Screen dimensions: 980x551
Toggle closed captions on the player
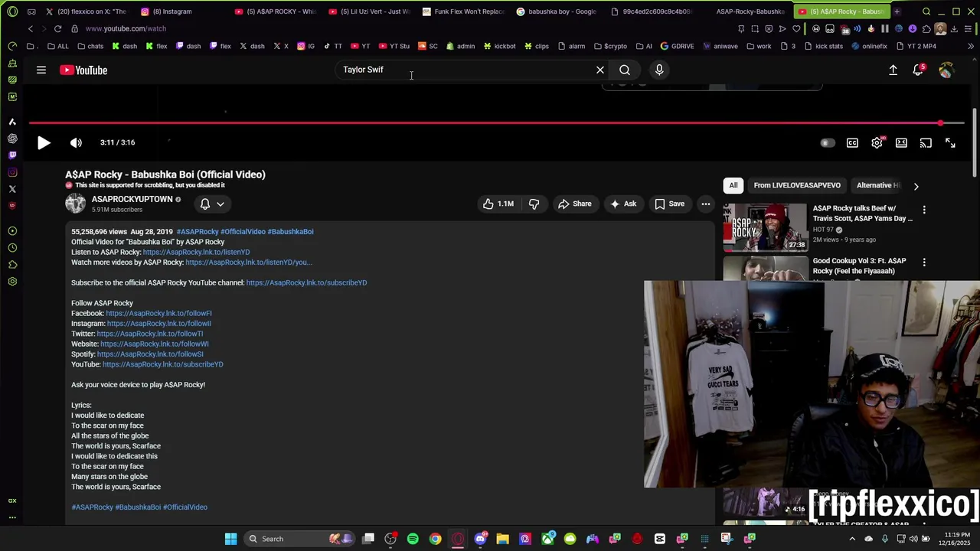852,143
